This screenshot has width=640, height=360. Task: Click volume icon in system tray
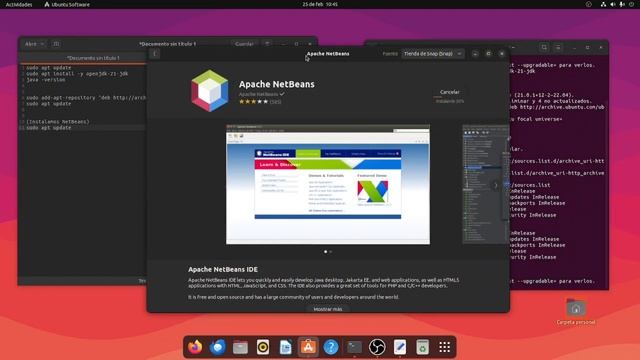[x=613, y=4]
